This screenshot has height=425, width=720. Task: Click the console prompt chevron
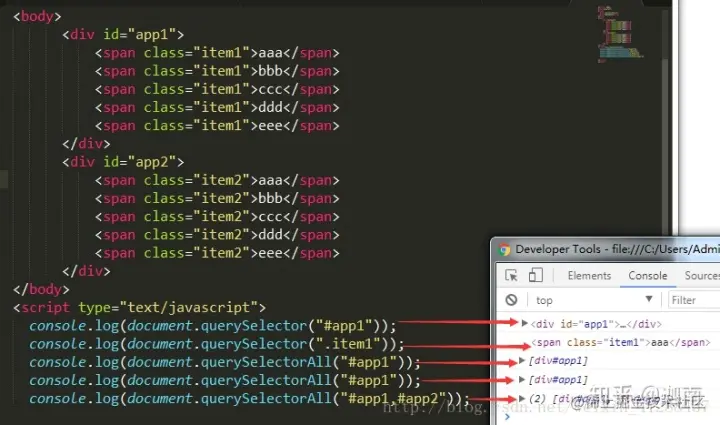coord(507,417)
